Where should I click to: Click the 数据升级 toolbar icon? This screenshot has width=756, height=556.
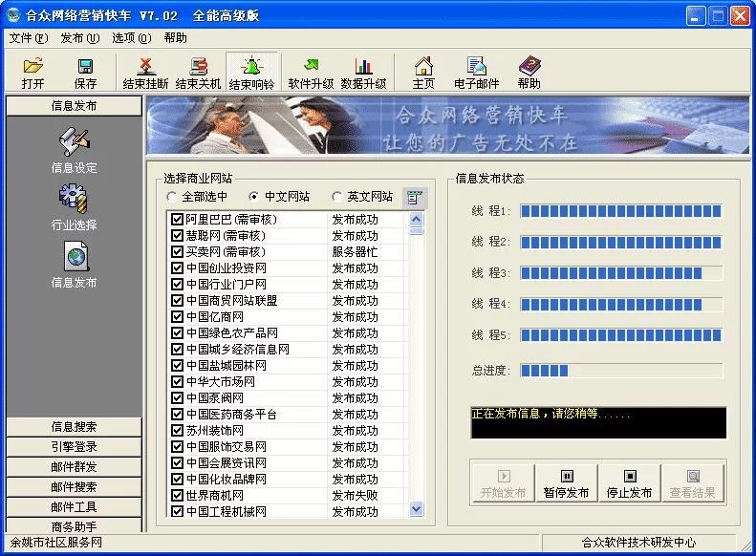(363, 73)
